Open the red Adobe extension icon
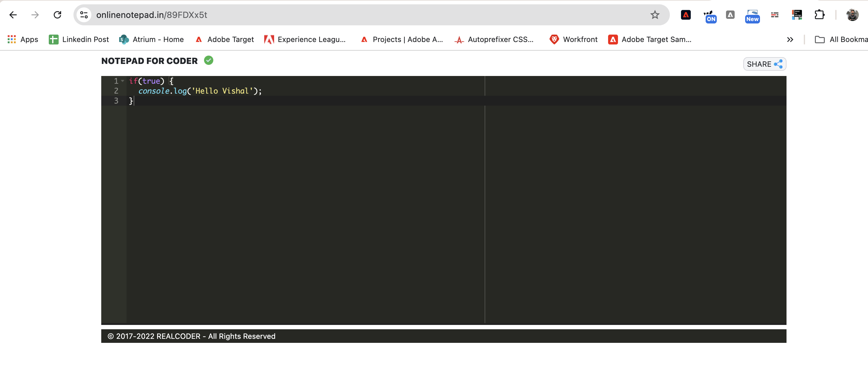Viewport: 868px width, 383px height. click(x=686, y=15)
